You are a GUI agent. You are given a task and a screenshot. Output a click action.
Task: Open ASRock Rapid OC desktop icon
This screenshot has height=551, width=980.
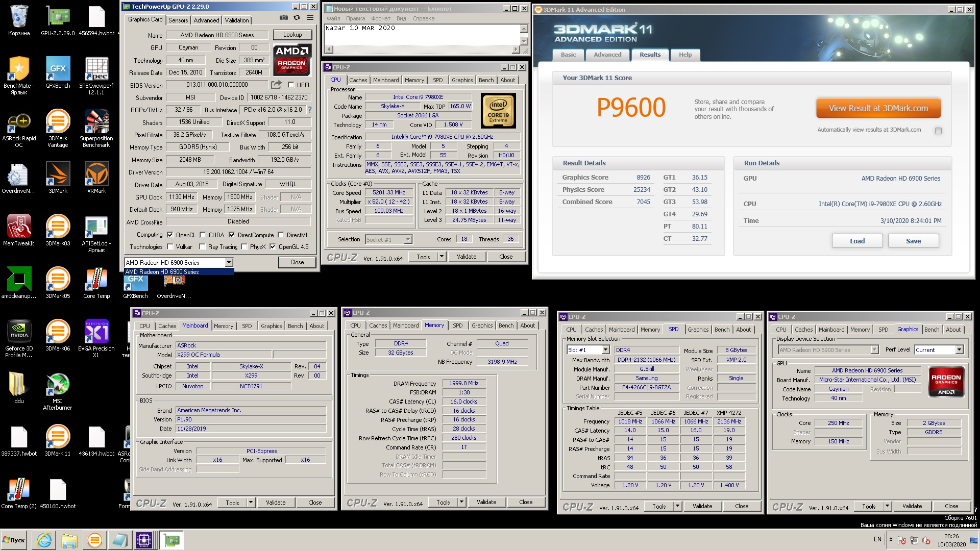[x=19, y=129]
